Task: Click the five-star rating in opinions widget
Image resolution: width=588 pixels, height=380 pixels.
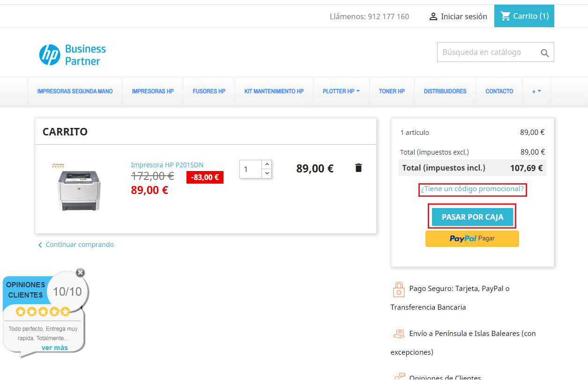Action: (x=43, y=311)
